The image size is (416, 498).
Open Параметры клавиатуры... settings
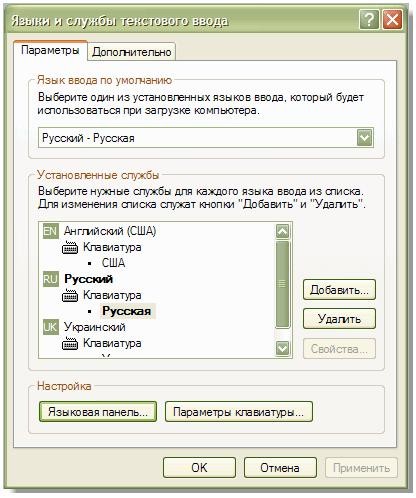coord(239,412)
